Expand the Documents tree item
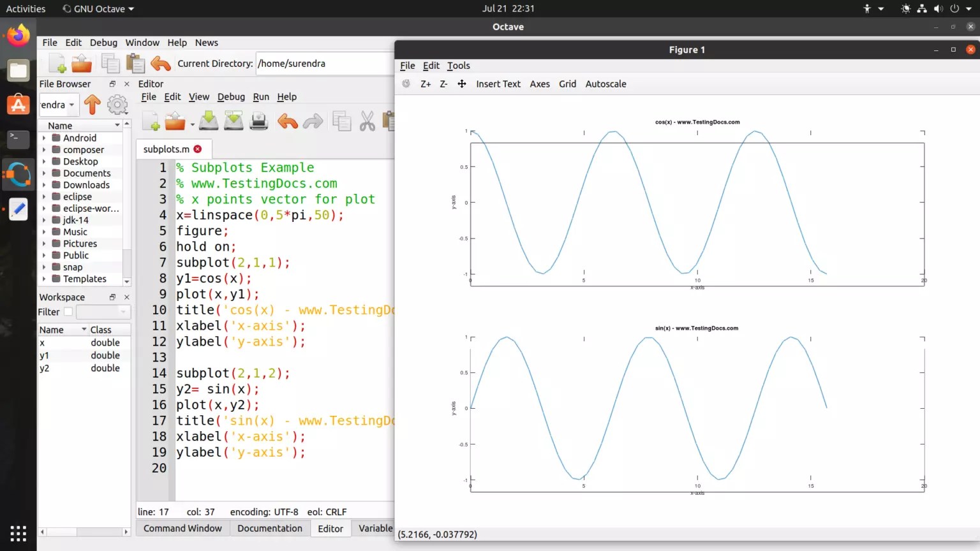This screenshot has height=551, width=980. pos(43,173)
